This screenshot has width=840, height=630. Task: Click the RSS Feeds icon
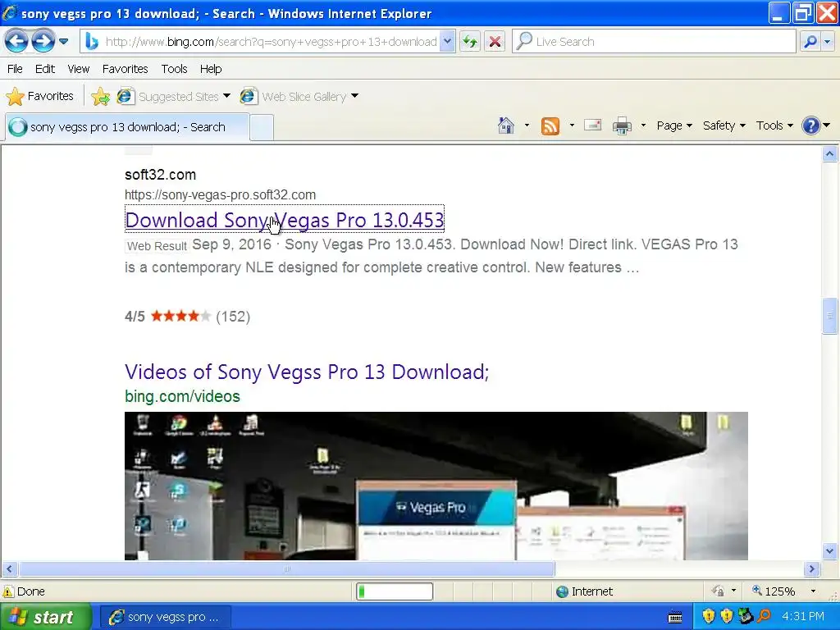pos(550,126)
